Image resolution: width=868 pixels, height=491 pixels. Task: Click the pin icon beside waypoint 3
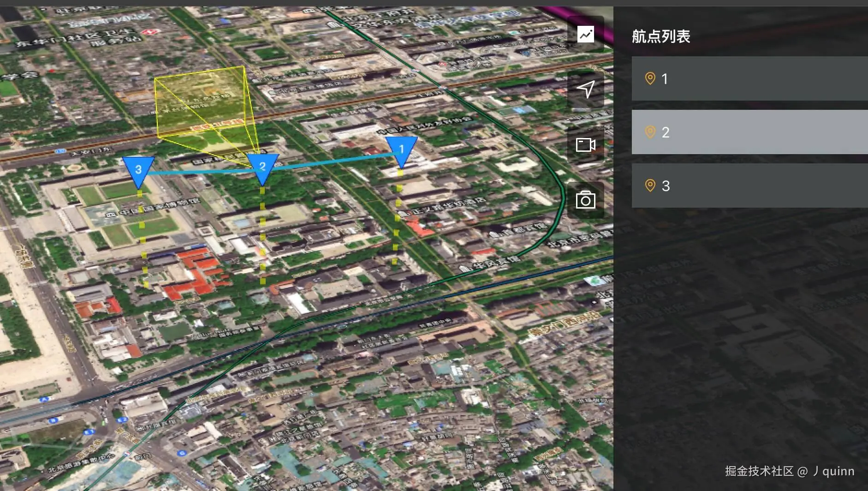pos(650,186)
